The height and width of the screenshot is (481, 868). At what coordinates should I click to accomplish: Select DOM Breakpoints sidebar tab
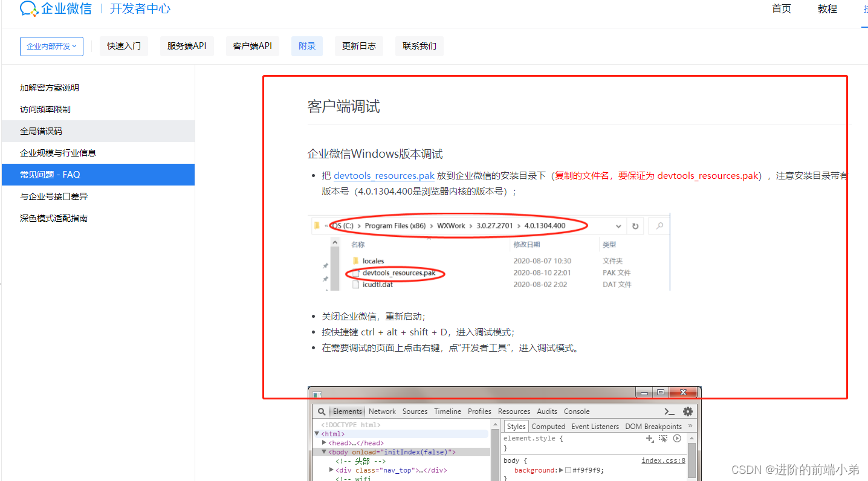tap(653, 426)
